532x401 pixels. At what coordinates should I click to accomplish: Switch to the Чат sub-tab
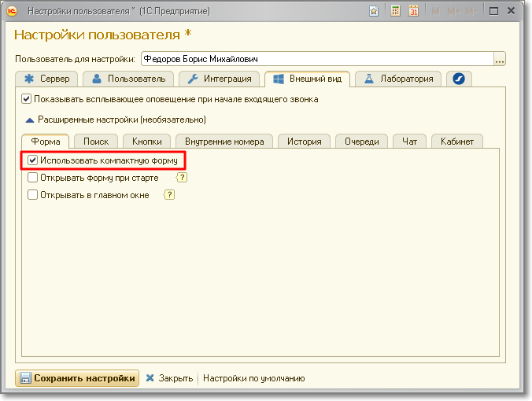click(409, 142)
